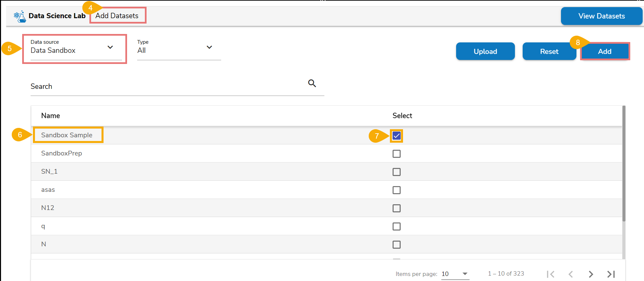The image size is (644, 281).
Task: Click the search magnifier icon
Action: (x=312, y=83)
